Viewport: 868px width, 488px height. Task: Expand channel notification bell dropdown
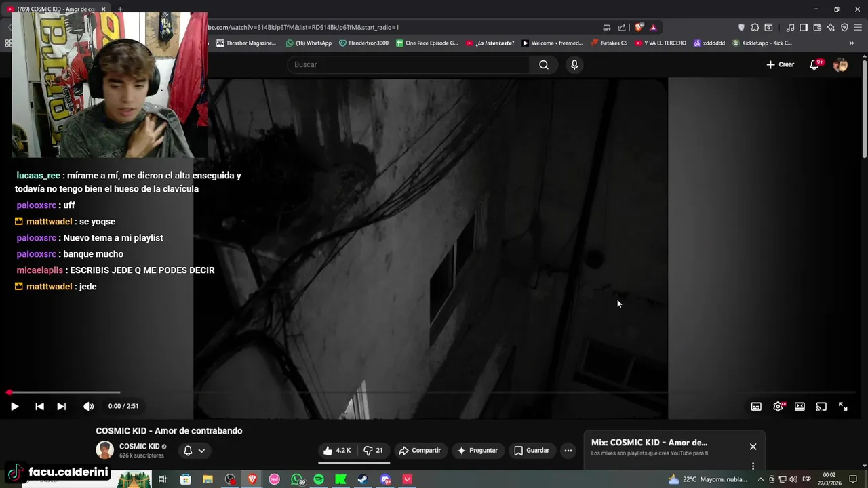click(194, 451)
